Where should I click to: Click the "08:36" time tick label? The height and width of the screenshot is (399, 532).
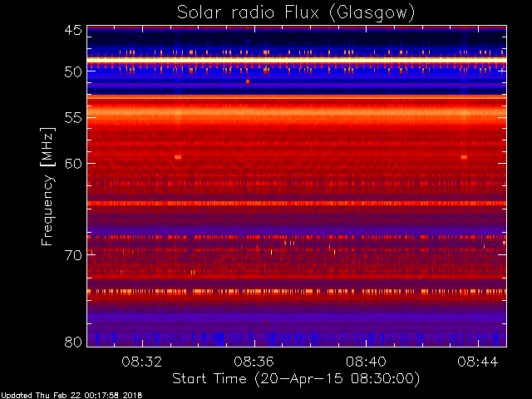click(x=254, y=362)
